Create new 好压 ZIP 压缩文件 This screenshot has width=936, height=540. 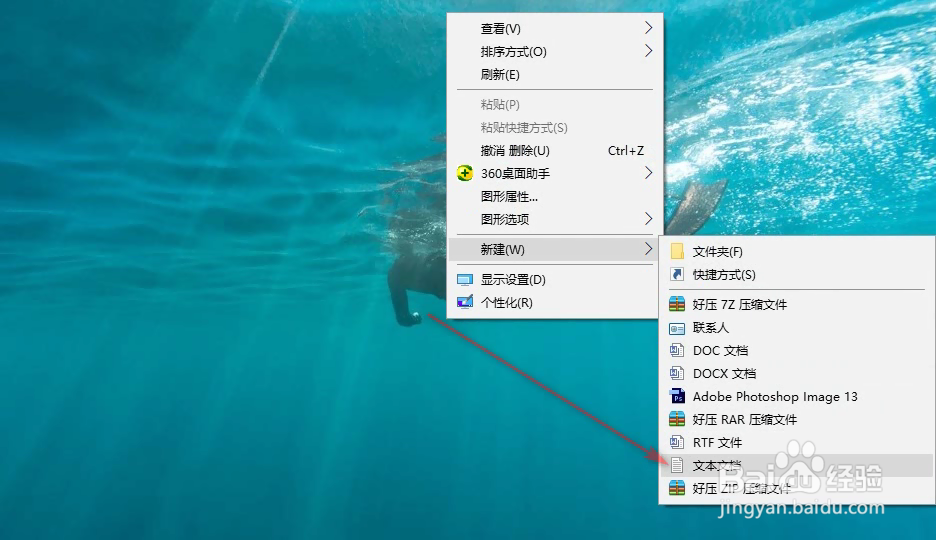point(797,488)
